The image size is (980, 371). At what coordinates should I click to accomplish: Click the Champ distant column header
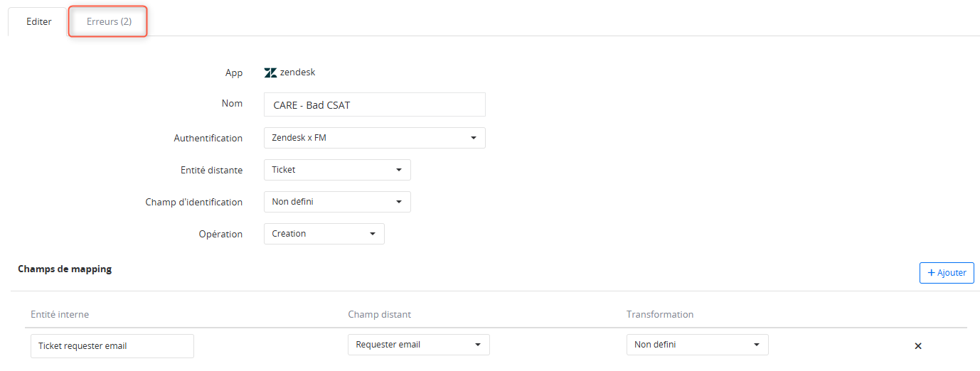[379, 314]
